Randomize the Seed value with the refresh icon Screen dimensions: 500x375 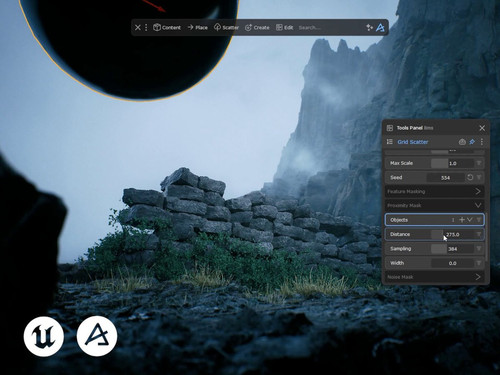pos(470,177)
